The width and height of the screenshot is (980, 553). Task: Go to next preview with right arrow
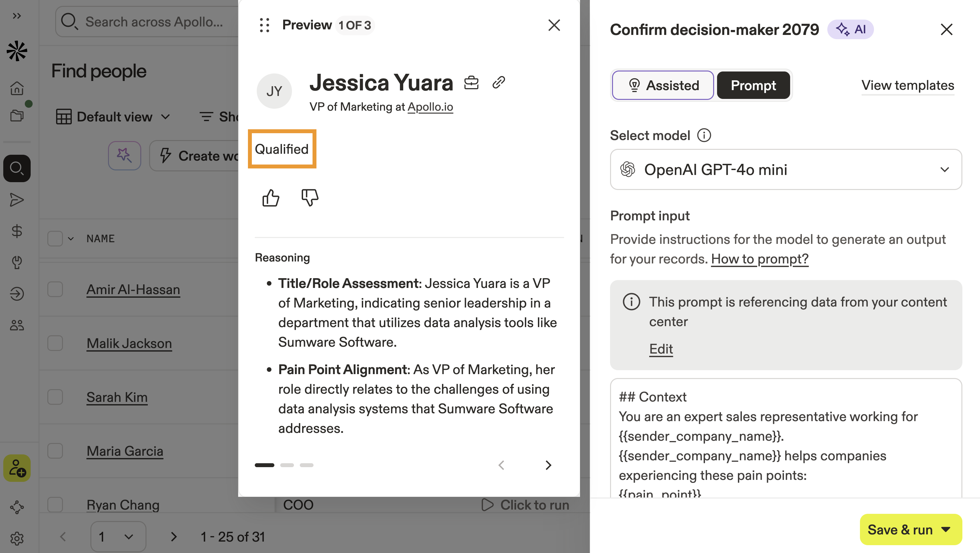[x=548, y=465]
